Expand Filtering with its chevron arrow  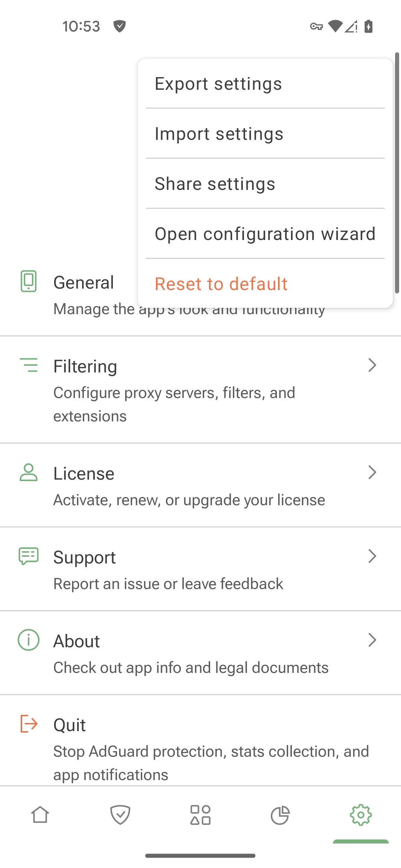point(372,365)
